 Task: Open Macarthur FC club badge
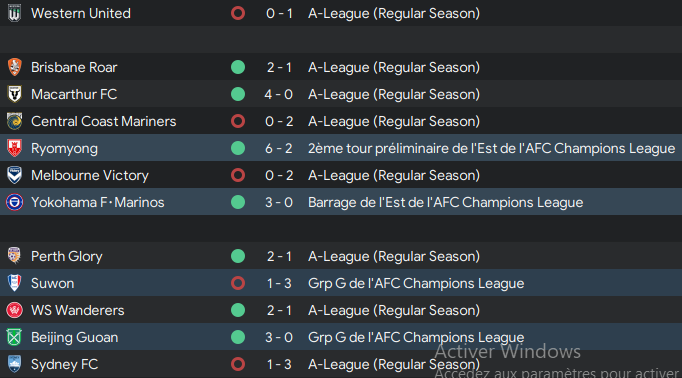point(14,94)
